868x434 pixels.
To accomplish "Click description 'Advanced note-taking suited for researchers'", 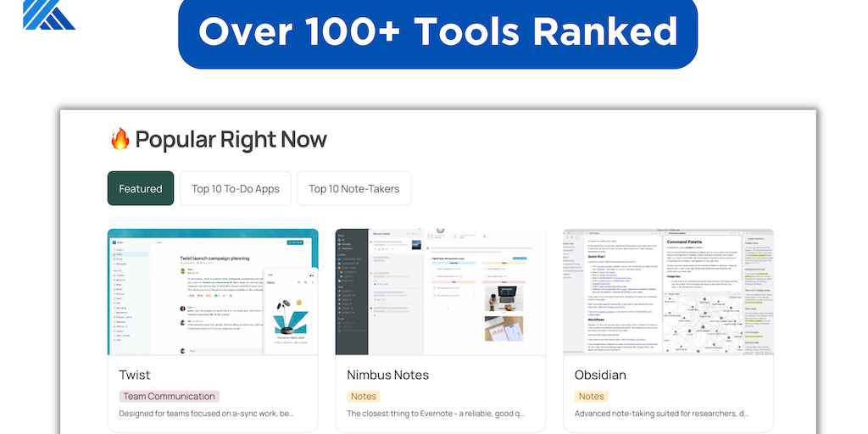I will [x=662, y=414].
